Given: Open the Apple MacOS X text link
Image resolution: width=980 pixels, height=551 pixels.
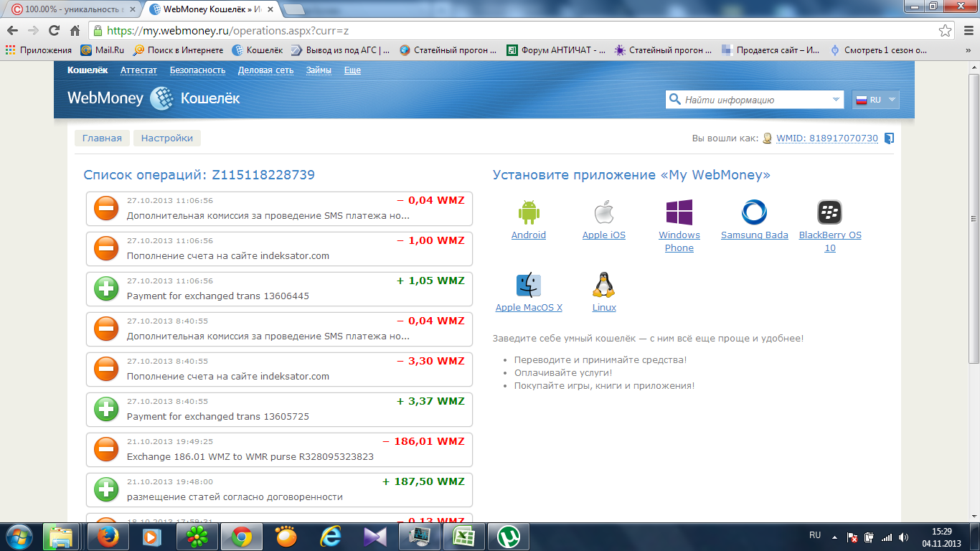Looking at the screenshot, I should [529, 308].
